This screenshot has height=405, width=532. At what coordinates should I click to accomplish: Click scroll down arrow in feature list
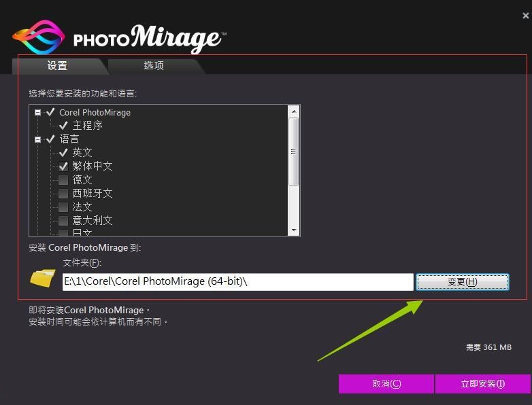coord(294,230)
